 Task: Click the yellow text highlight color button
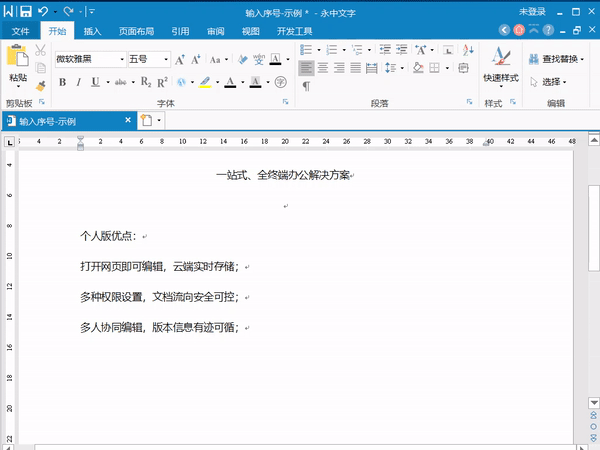coord(204,82)
